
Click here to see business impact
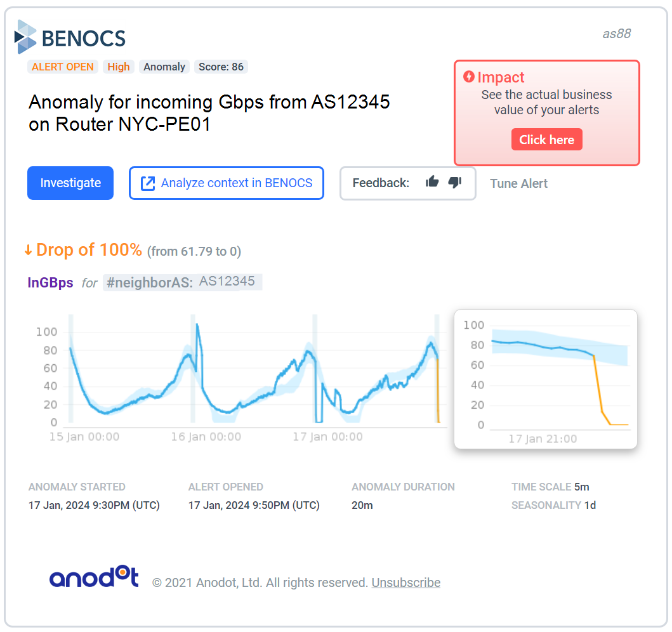(x=546, y=139)
